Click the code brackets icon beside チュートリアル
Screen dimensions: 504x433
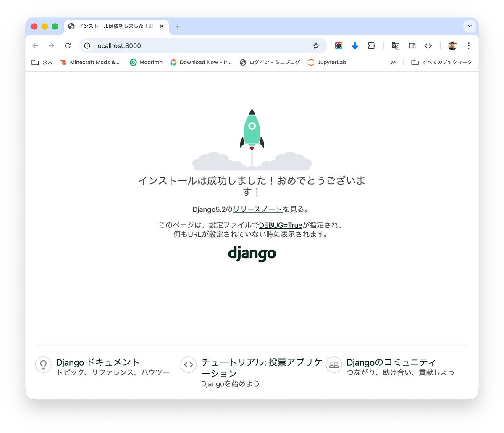click(189, 364)
